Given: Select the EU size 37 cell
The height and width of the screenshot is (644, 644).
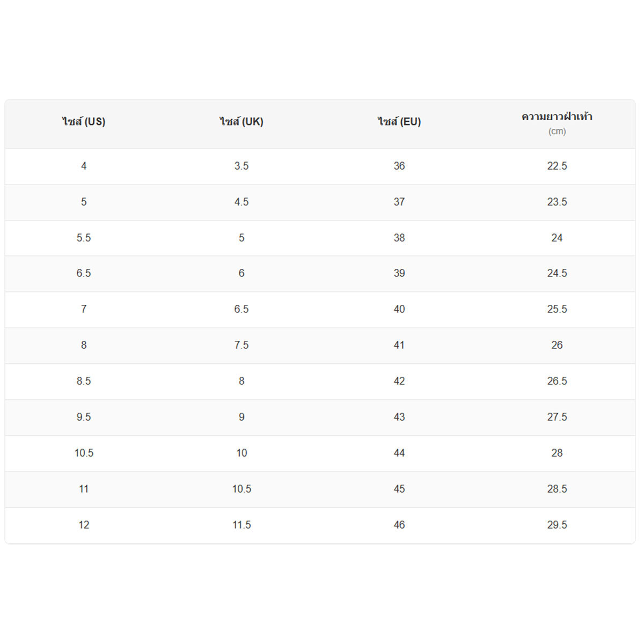Looking at the screenshot, I should coord(399,202).
